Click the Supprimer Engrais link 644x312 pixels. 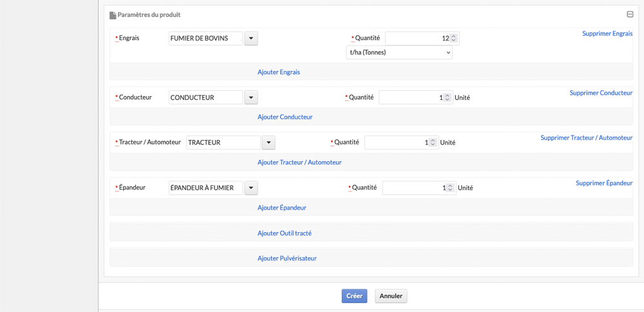[607, 34]
